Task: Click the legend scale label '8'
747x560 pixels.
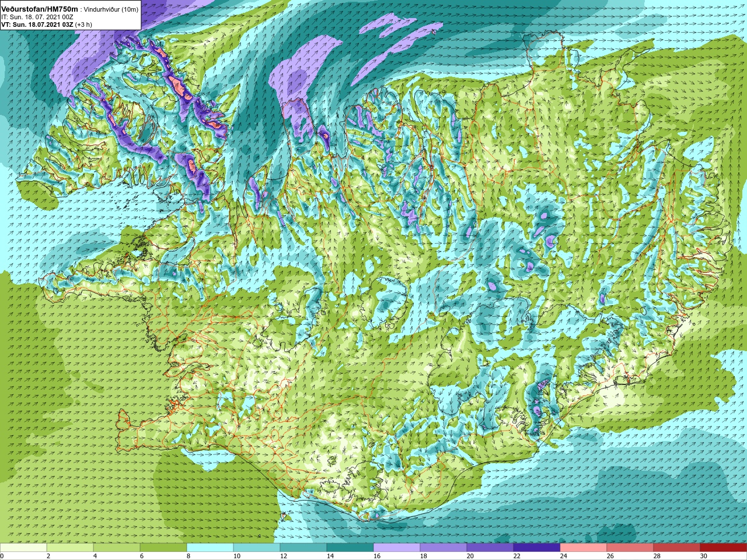Action: point(189,556)
